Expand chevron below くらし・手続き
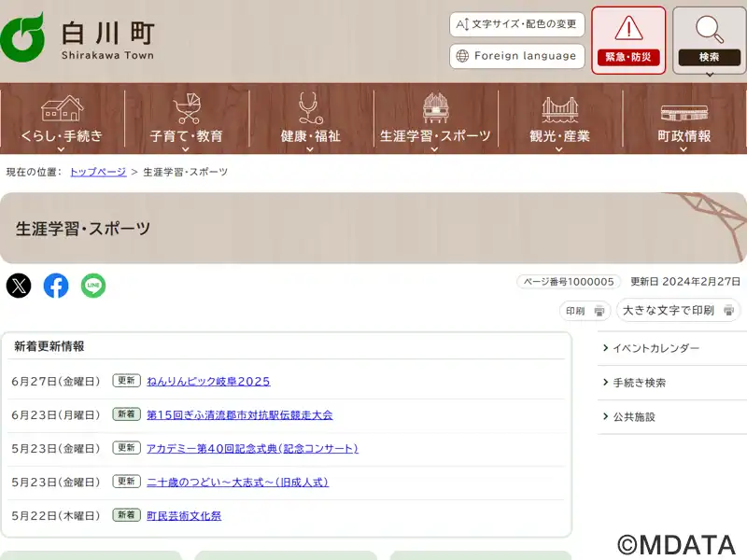This screenshot has height=560, width=747. tap(61, 149)
